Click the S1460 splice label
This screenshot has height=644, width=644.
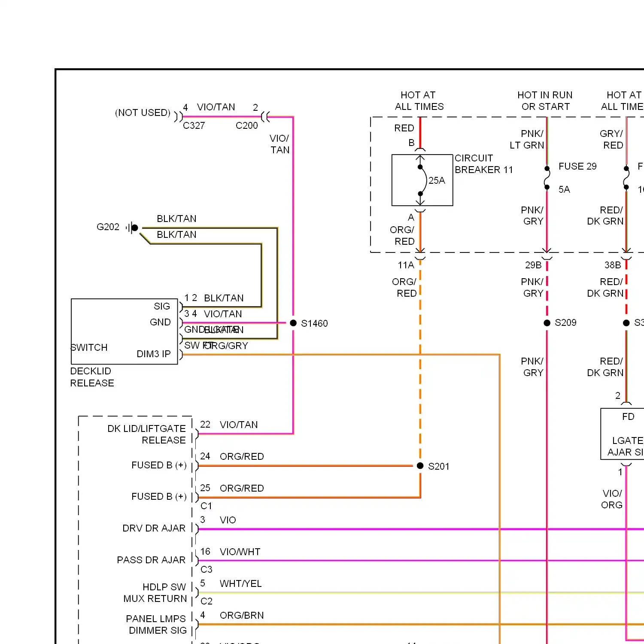point(314,323)
